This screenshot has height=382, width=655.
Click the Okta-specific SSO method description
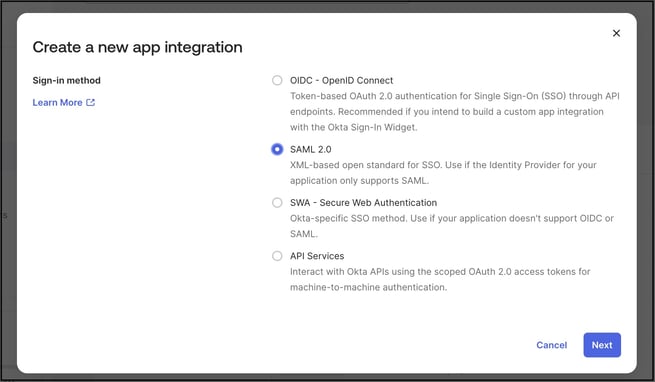tap(452, 226)
